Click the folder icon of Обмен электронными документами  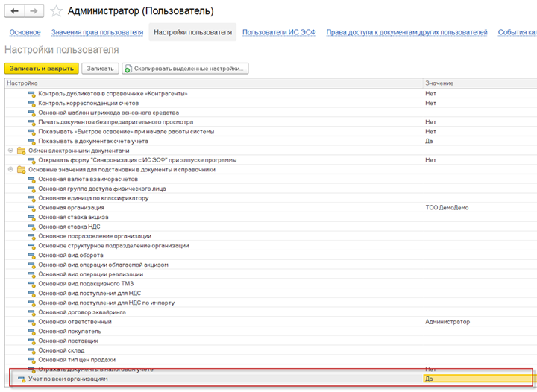(x=21, y=151)
